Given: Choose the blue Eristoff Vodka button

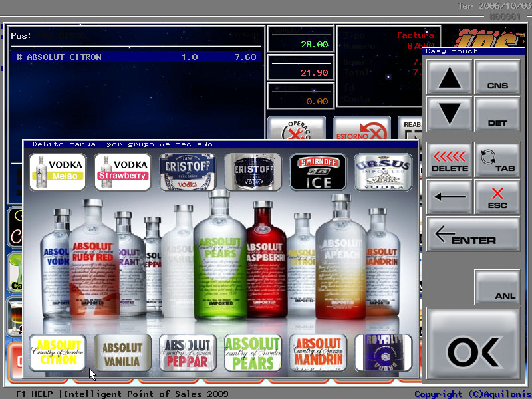Looking at the screenshot, I should (x=188, y=172).
